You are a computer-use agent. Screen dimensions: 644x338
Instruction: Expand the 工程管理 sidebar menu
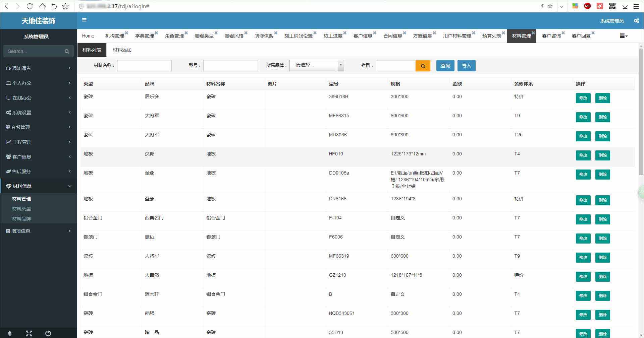coord(38,142)
